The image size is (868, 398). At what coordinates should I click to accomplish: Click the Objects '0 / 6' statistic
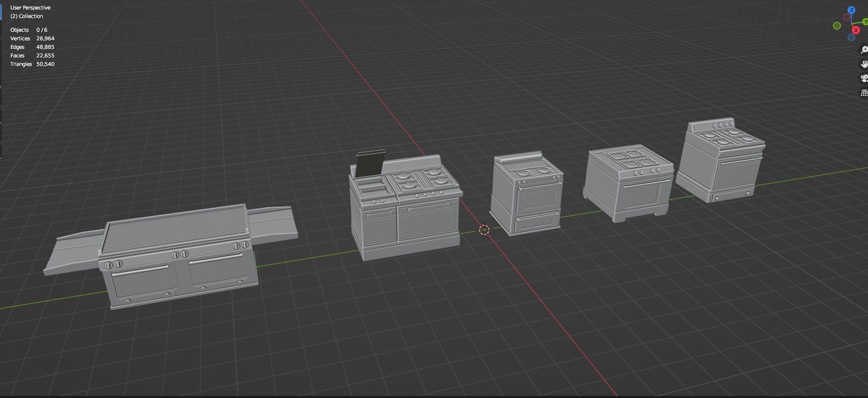pos(42,30)
